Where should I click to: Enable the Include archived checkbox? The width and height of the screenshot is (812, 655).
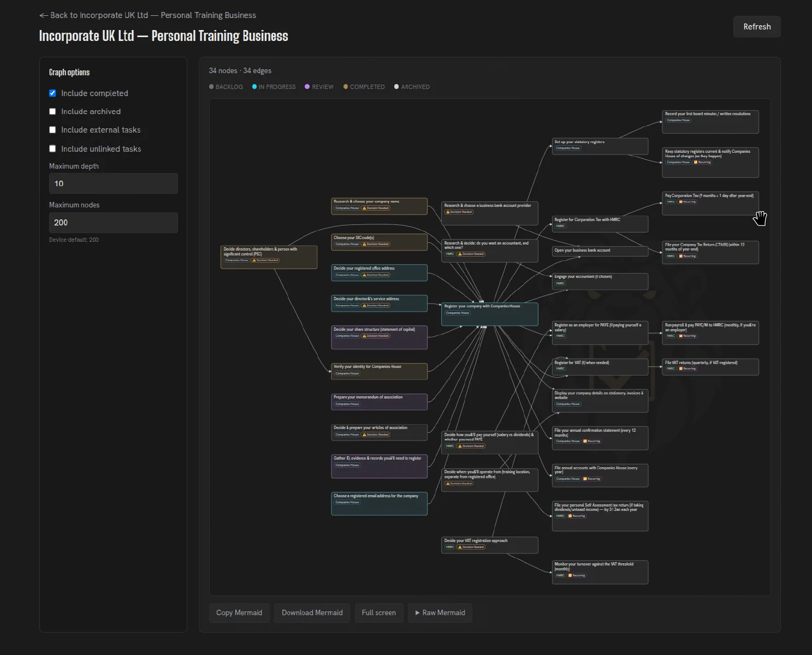pos(52,111)
